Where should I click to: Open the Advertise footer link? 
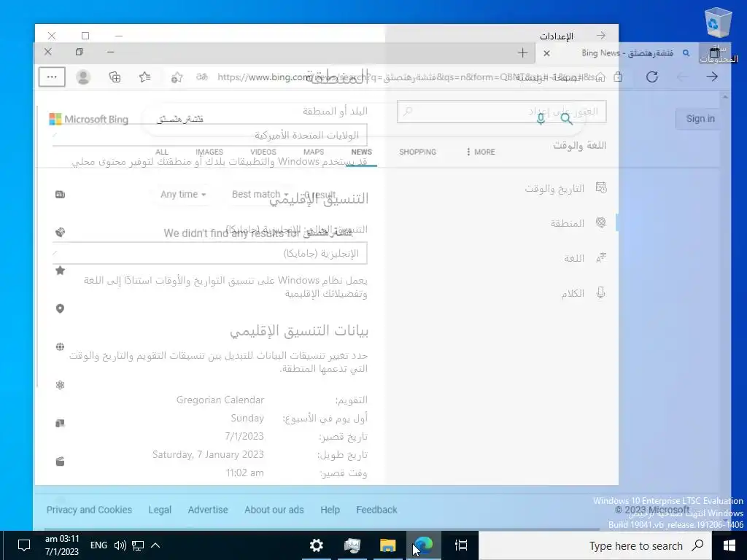click(208, 510)
